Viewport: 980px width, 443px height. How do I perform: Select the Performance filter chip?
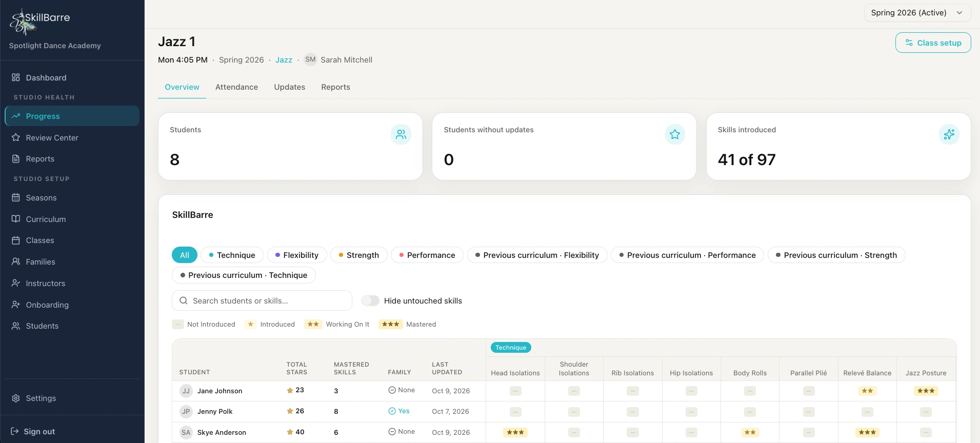427,255
